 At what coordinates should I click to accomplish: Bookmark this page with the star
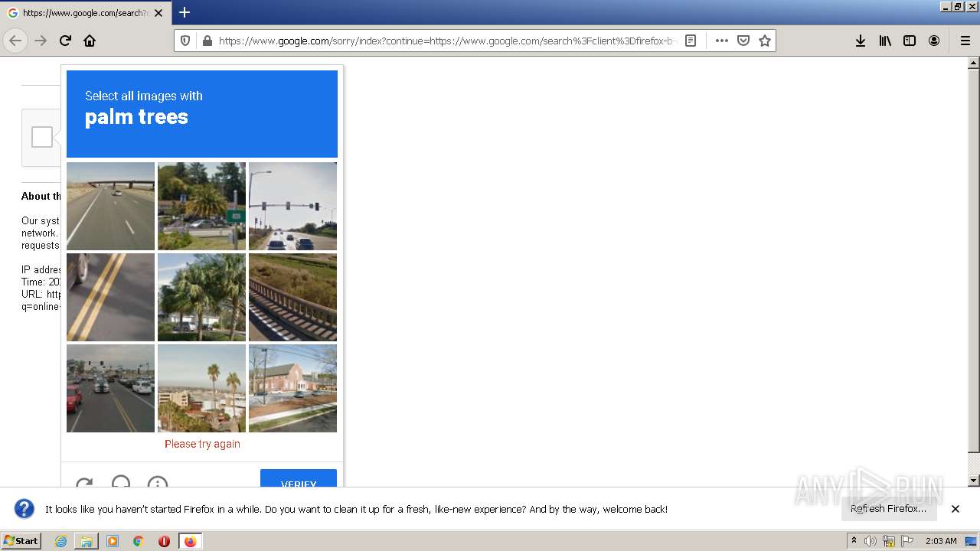click(764, 41)
